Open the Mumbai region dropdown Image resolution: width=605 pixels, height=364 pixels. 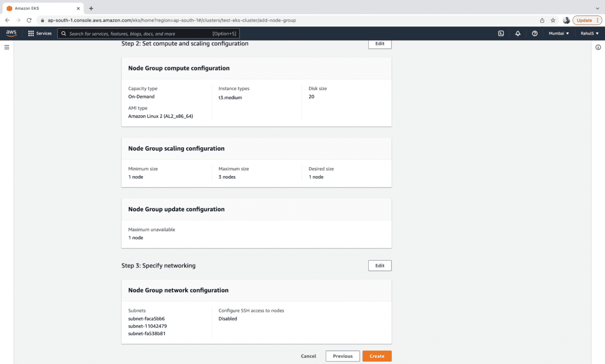pyautogui.click(x=559, y=33)
